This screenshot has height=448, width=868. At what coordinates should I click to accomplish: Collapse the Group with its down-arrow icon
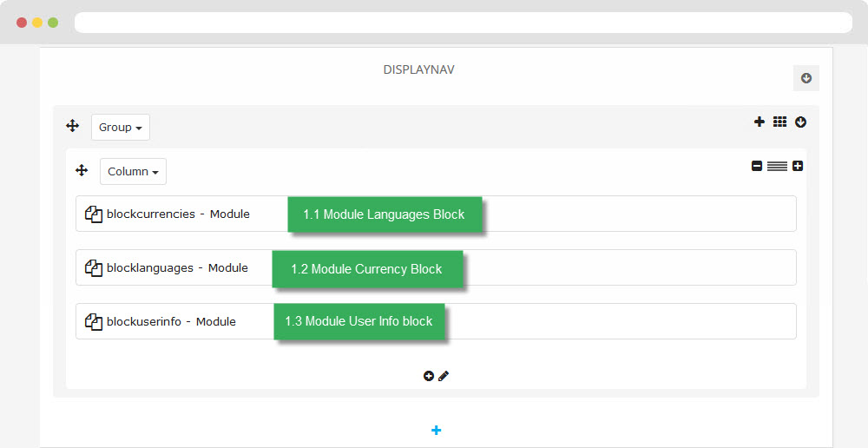point(800,122)
